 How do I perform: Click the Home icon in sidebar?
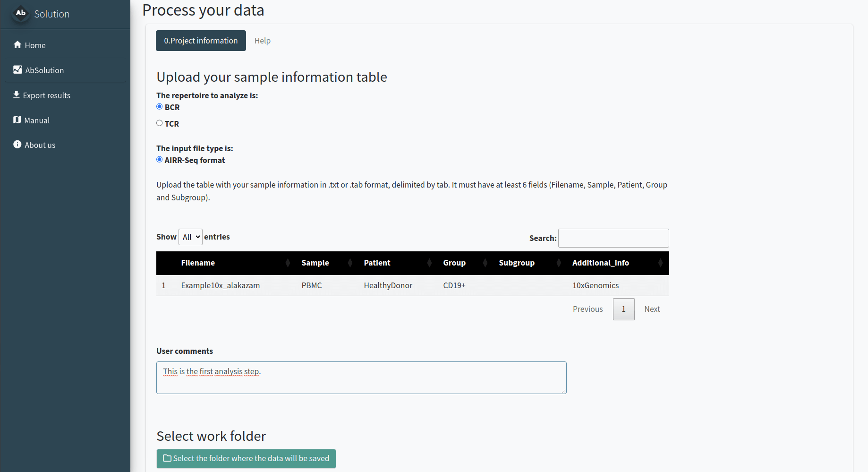click(x=17, y=45)
